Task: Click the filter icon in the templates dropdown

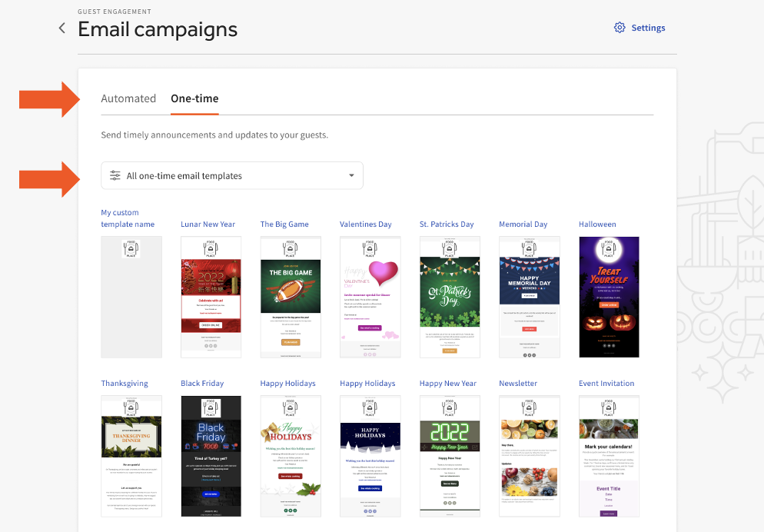Action: click(x=115, y=175)
